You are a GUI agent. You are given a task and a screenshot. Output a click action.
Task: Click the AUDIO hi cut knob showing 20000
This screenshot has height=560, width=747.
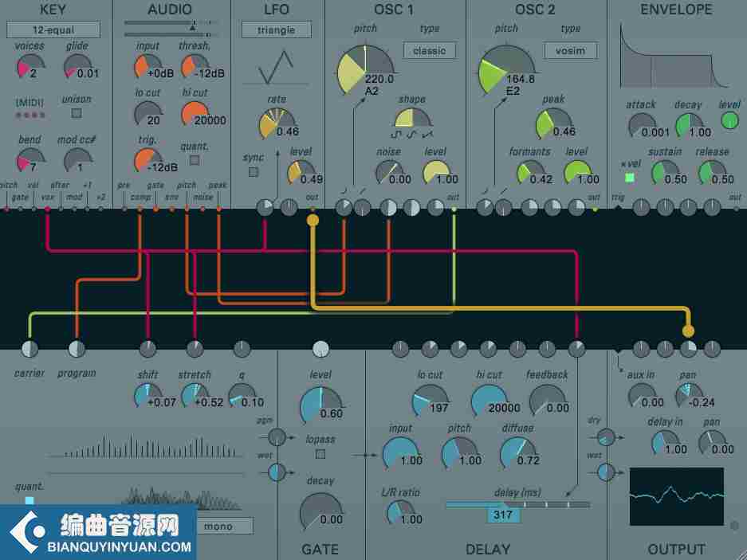coord(195,113)
